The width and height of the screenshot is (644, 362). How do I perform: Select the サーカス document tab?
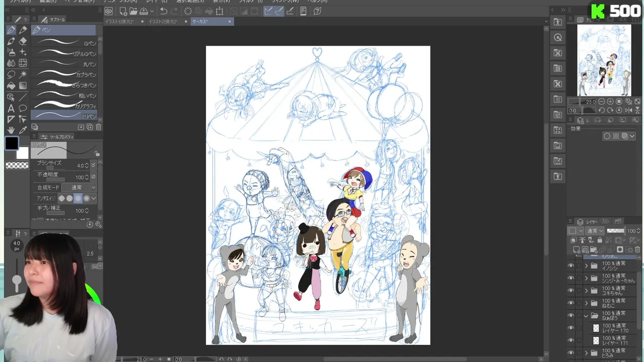click(211, 22)
